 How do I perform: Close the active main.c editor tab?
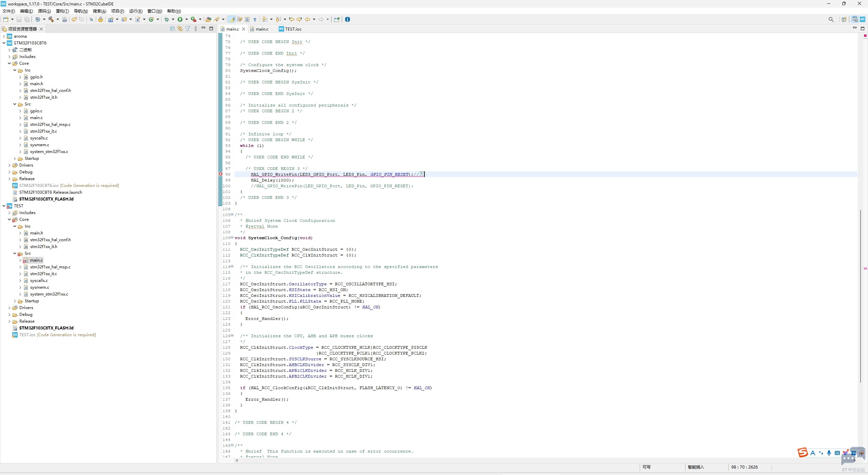[243, 29]
